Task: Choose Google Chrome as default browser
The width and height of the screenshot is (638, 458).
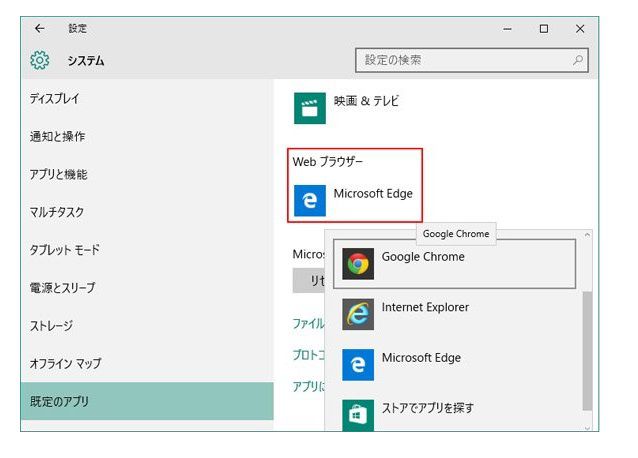Action: point(454,264)
